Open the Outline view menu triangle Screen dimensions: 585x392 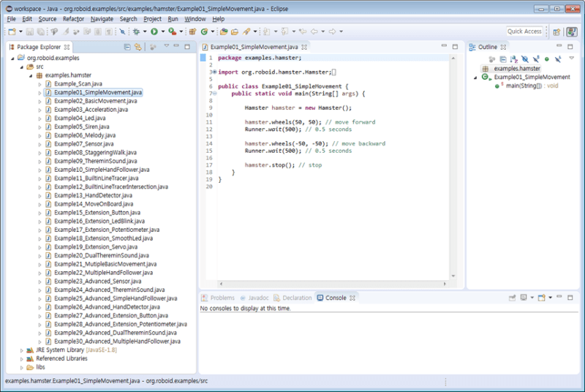571,59
